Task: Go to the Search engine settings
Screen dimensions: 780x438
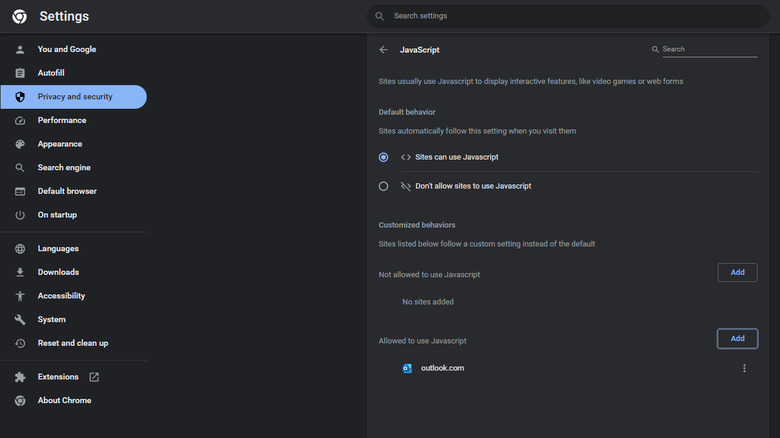Action: coord(64,168)
